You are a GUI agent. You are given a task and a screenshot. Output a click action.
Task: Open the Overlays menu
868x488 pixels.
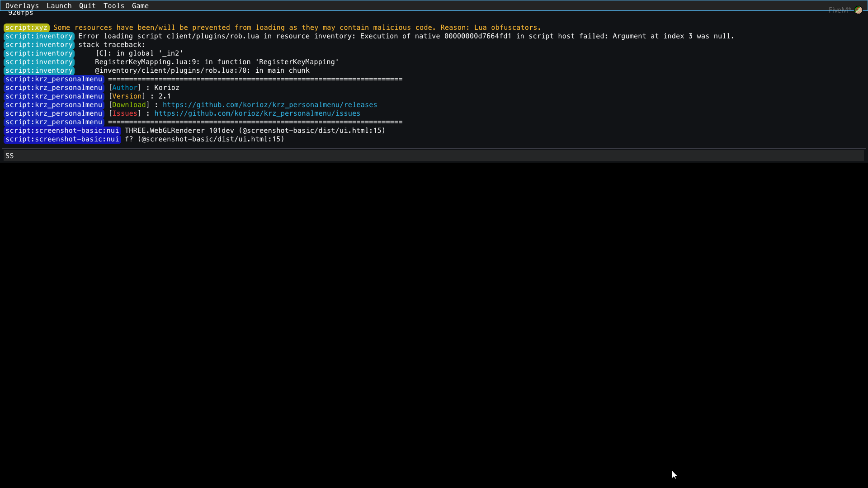22,5
